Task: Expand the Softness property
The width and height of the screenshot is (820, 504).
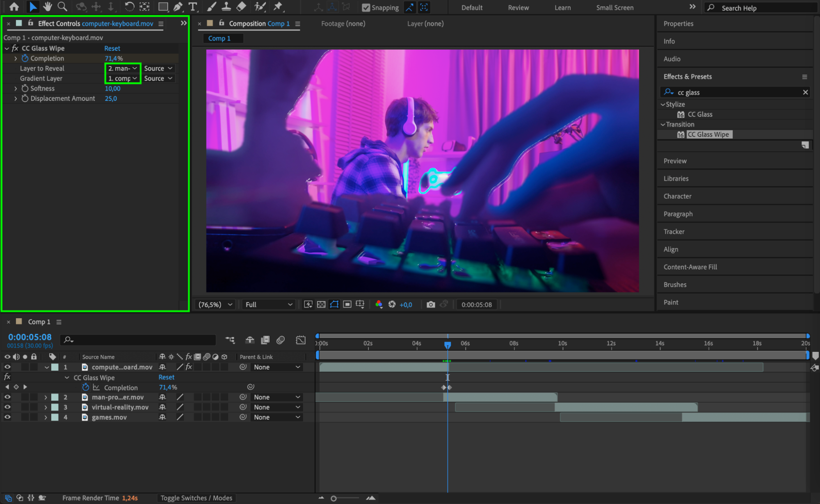Action: click(16, 89)
